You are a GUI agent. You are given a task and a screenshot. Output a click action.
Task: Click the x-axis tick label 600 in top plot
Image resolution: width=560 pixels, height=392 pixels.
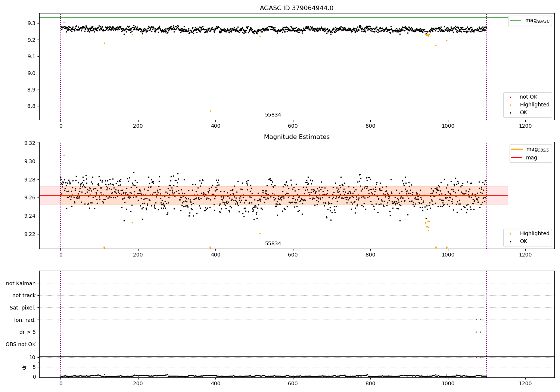293,126
